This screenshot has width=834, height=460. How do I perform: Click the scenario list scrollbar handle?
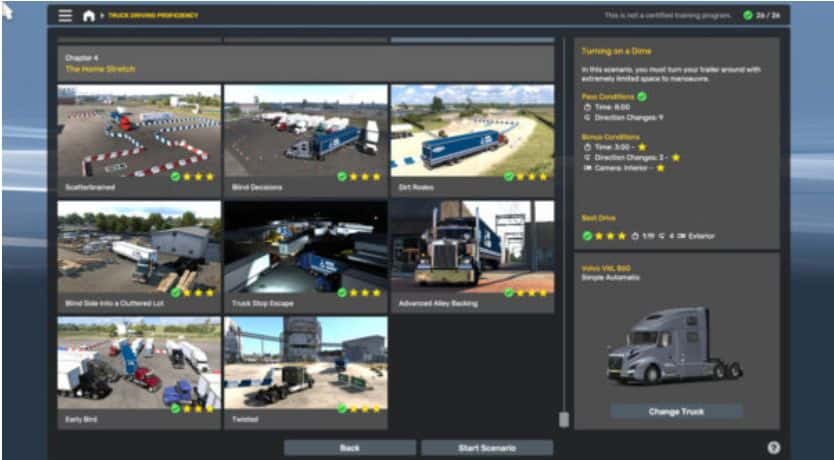tap(564, 419)
